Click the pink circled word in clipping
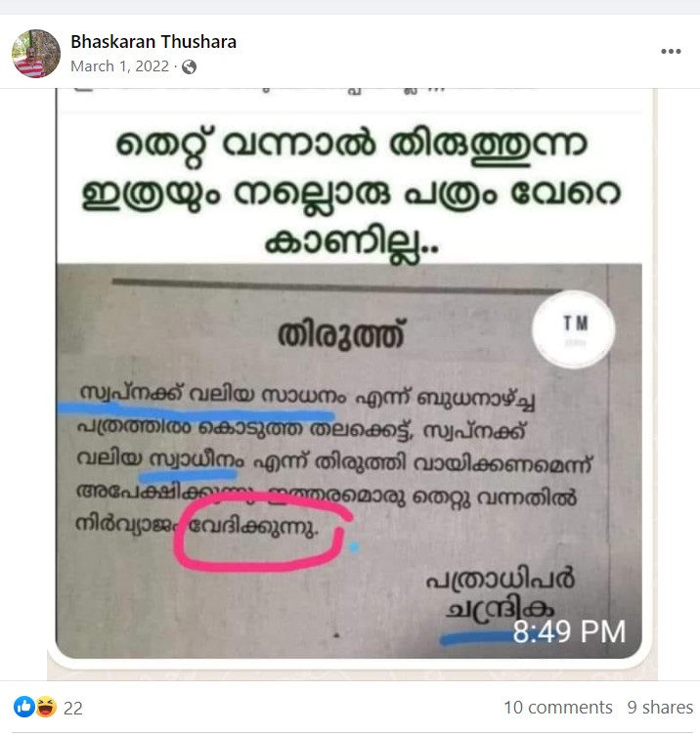700x735 pixels. tap(252, 527)
